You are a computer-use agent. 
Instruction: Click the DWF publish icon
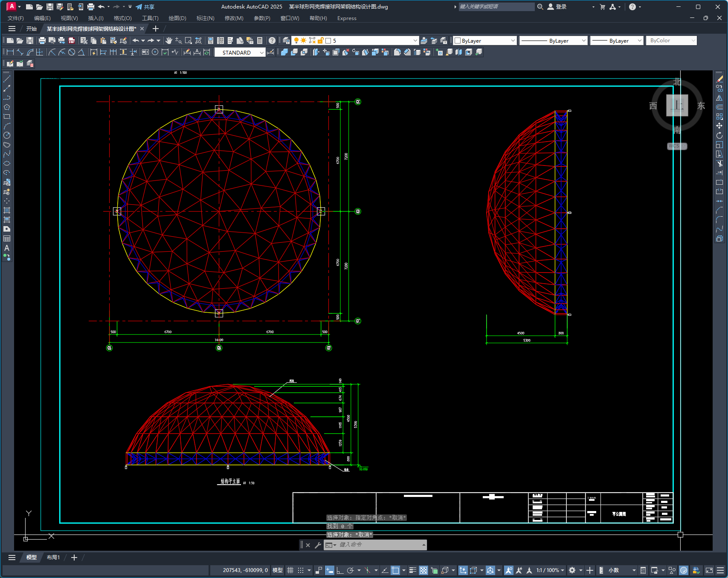point(72,41)
